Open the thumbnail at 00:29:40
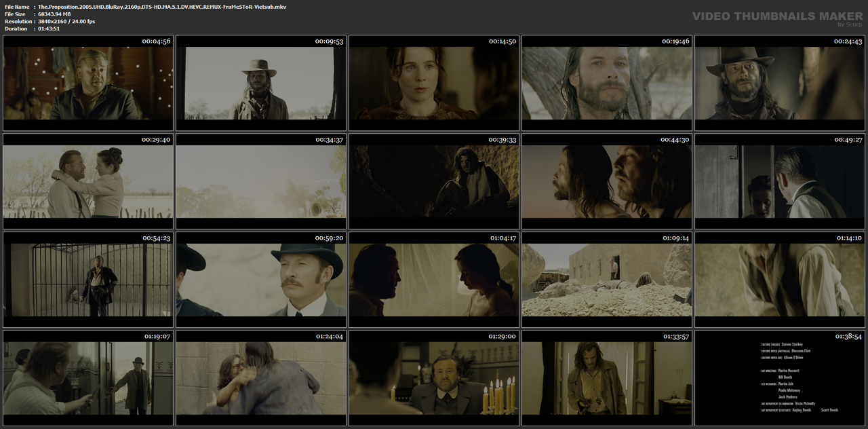868x429 pixels. coord(88,181)
